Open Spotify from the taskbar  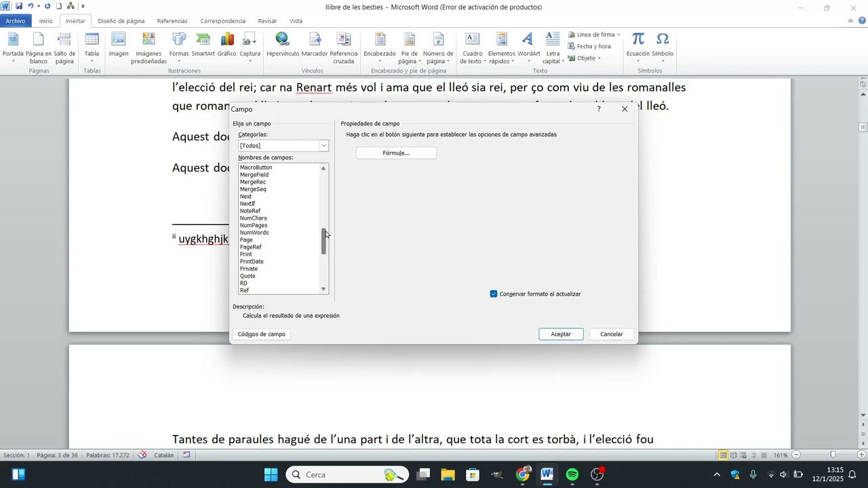pos(572,474)
